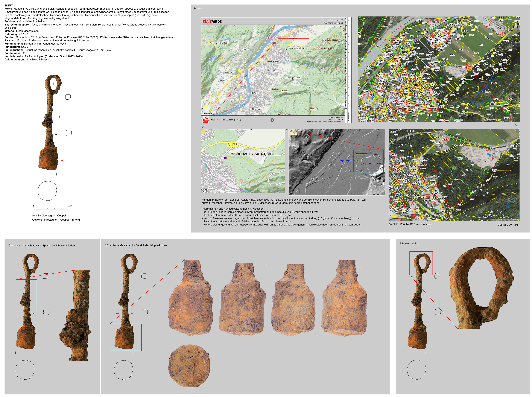Click the north arrow compass icon
Viewport: 532px width, 397px height.
tap(272, 120)
